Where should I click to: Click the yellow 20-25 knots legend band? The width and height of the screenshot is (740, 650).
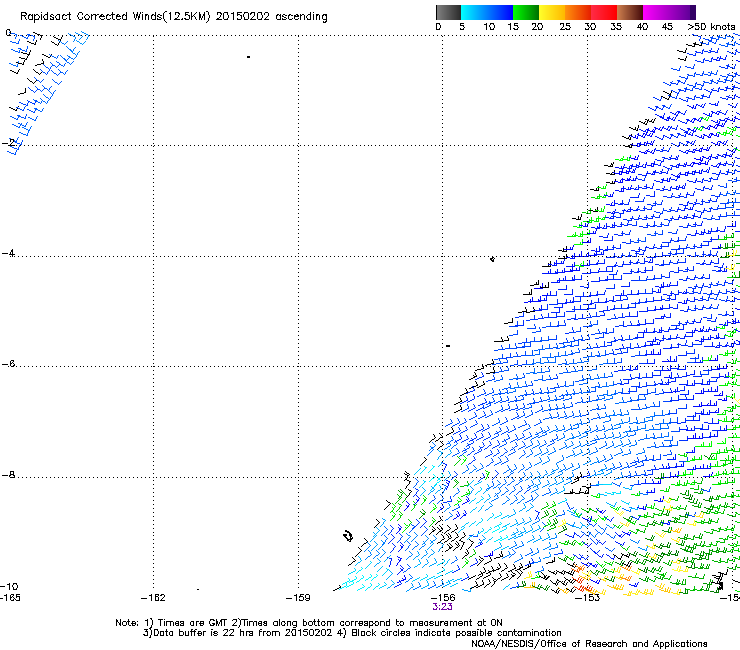tap(552, 12)
